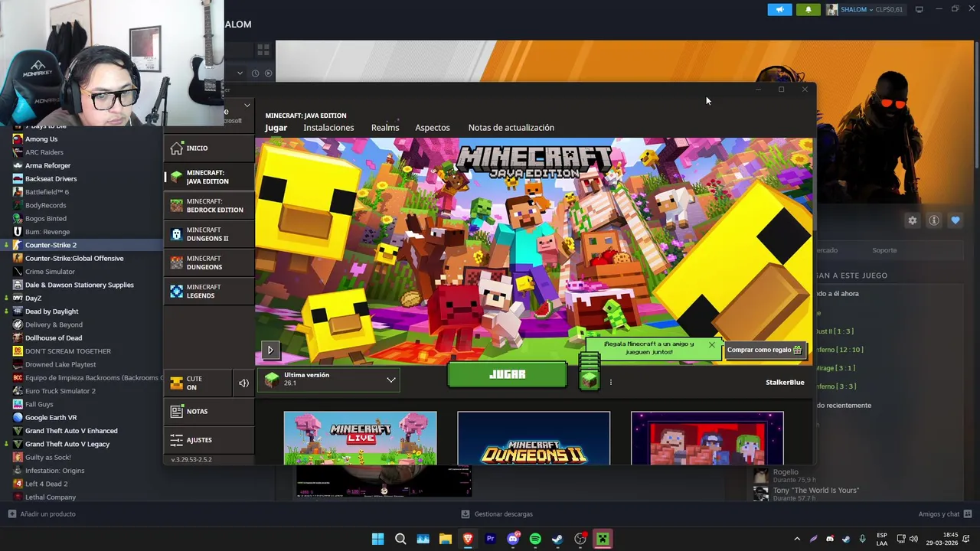This screenshot has height=551, width=980.
Task: Open the Soporte tab in Steam
Action: 884,250
